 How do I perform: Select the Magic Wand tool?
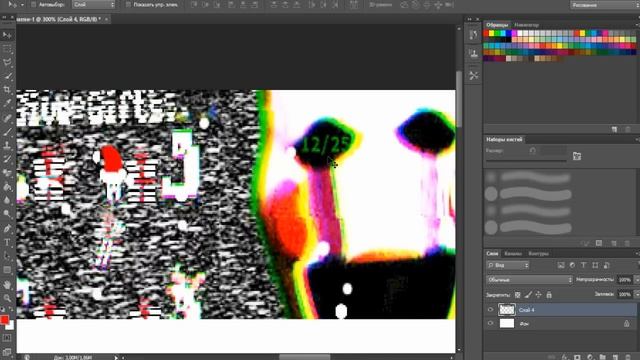(x=7, y=76)
